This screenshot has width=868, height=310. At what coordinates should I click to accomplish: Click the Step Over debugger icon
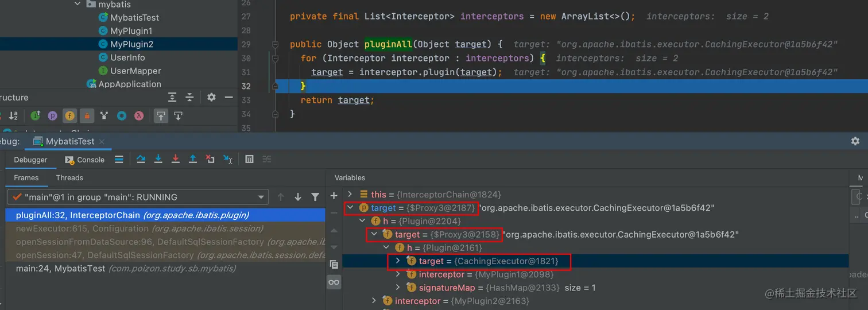(x=141, y=159)
